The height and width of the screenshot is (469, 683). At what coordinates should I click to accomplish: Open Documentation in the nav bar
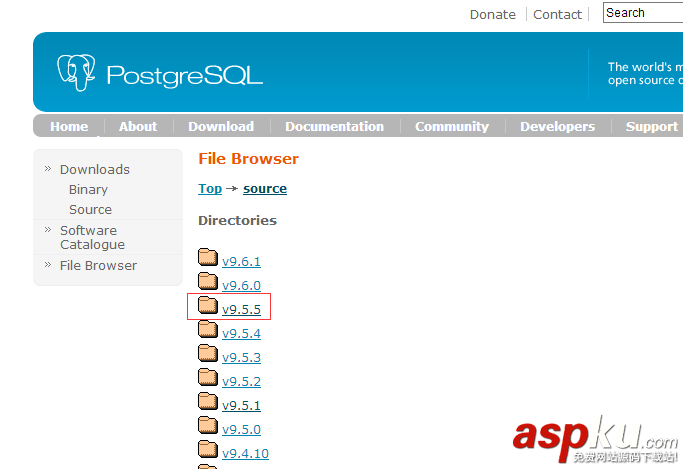coord(335,126)
